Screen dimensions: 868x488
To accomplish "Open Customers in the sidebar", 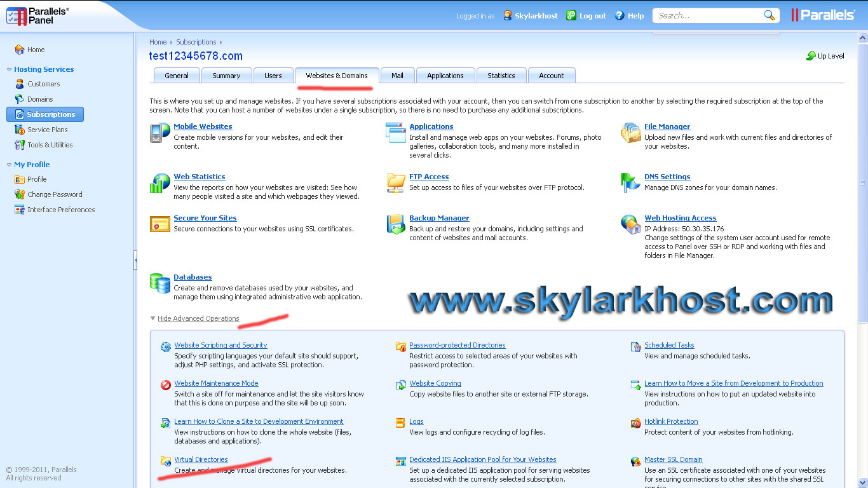I will point(44,84).
